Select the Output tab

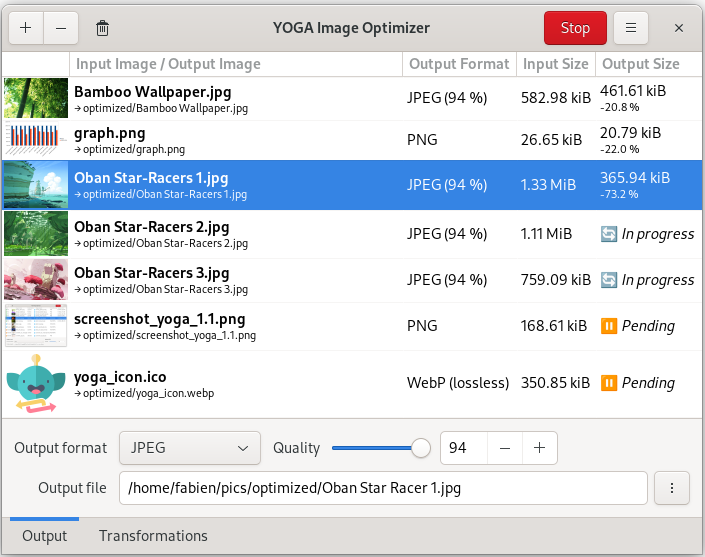click(x=45, y=536)
